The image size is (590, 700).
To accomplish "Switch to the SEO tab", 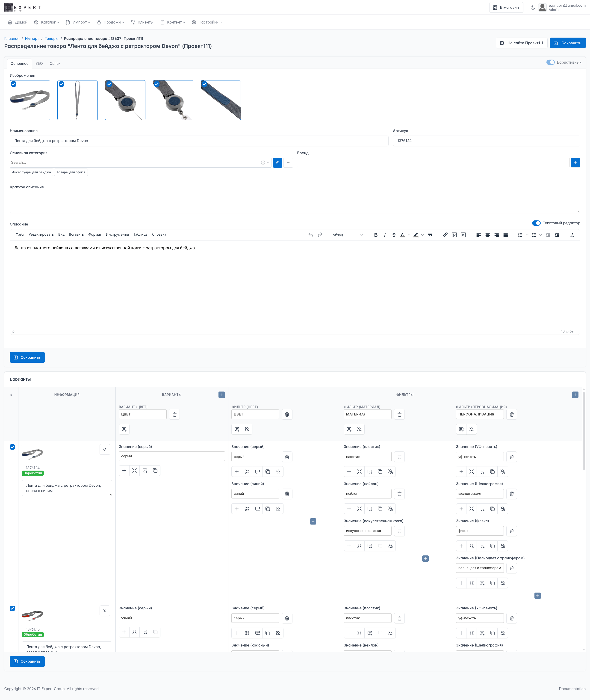I will coord(39,64).
